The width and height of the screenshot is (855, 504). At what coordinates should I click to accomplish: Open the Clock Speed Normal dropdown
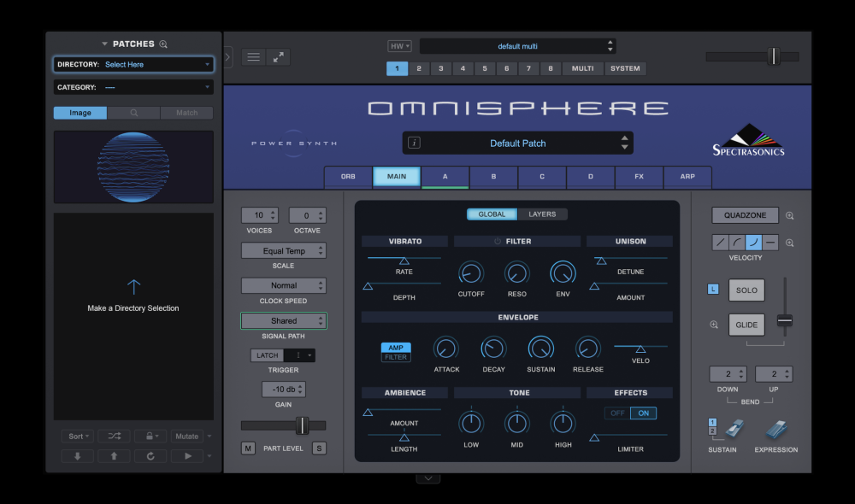click(x=283, y=284)
